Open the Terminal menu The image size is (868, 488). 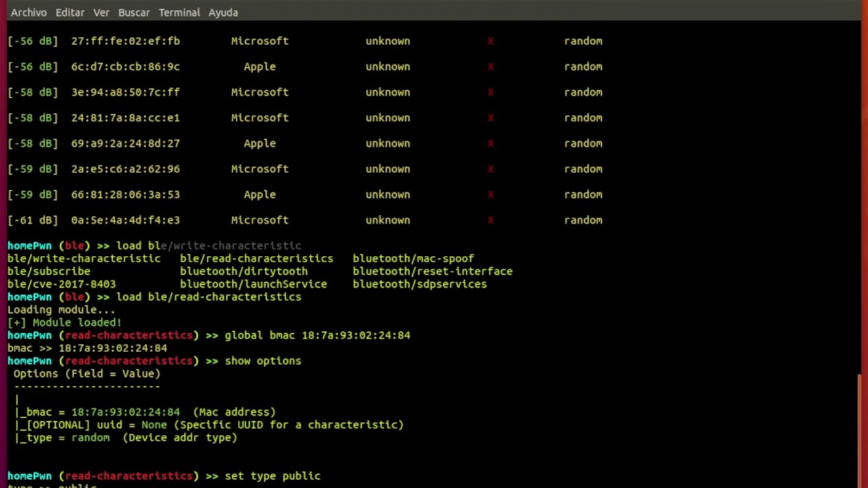tap(179, 12)
